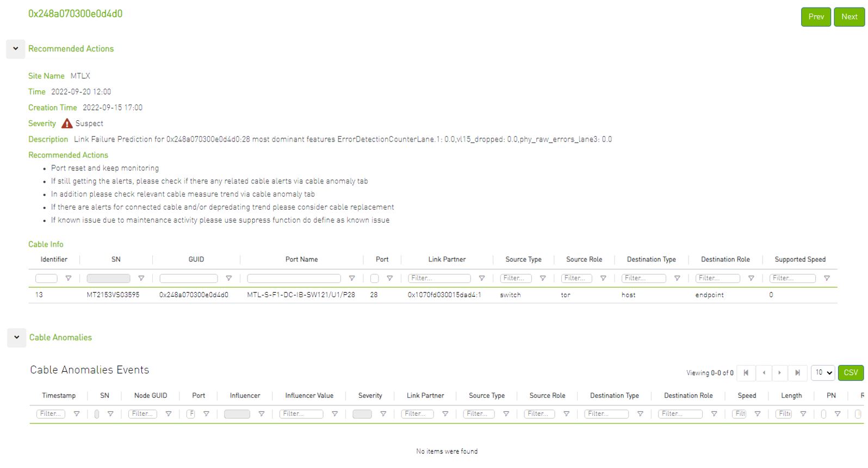
Task: Select port name MTL-S-F1-DC-IB-SW121/U1/P28
Action: [x=301, y=295]
